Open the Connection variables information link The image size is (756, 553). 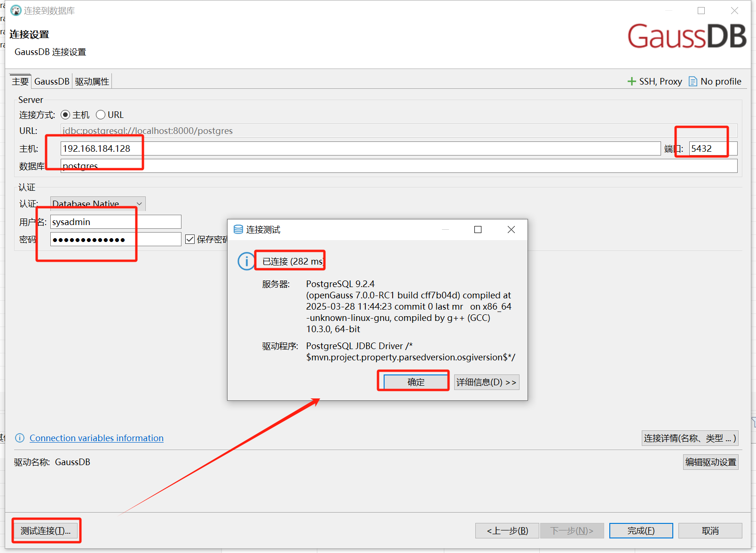tap(96, 438)
